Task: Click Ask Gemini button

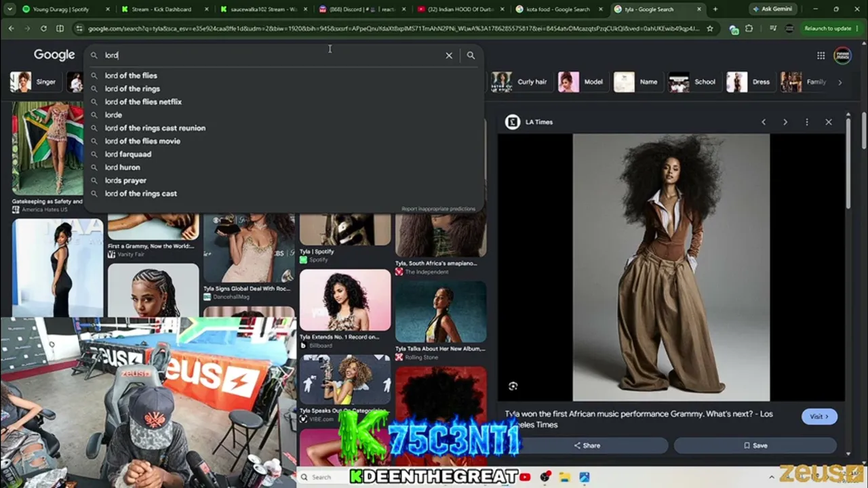Action: [774, 9]
